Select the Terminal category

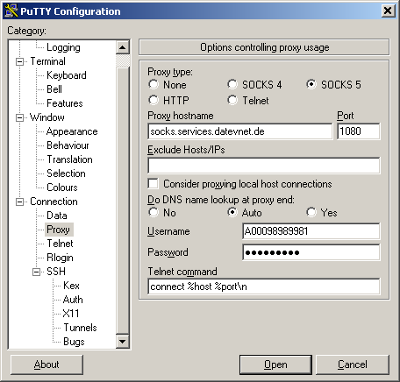click(x=48, y=61)
